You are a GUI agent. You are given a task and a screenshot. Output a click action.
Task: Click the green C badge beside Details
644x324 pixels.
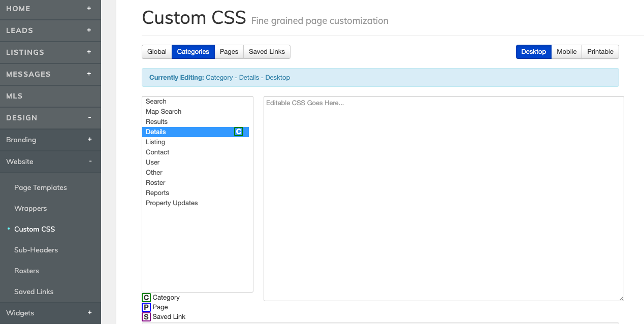[238, 132]
